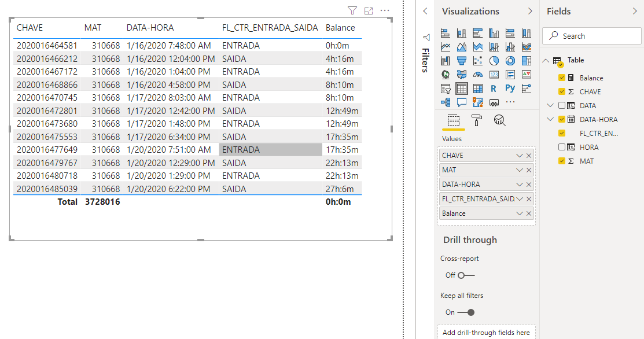The width and height of the screenshot is (644, 339).
Task: Uncheck the MAT field checkbox
Action: coord(561,161)
